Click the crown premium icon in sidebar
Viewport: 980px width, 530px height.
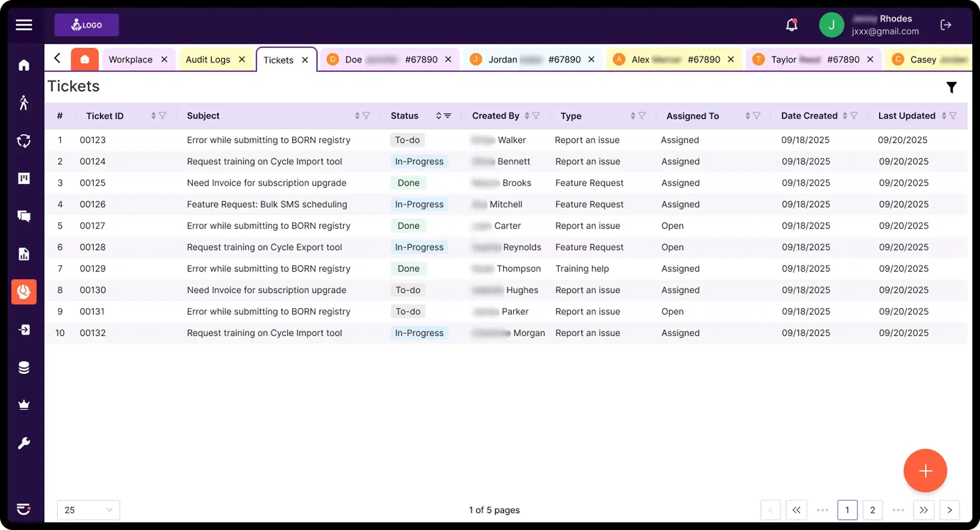(24, 405)
